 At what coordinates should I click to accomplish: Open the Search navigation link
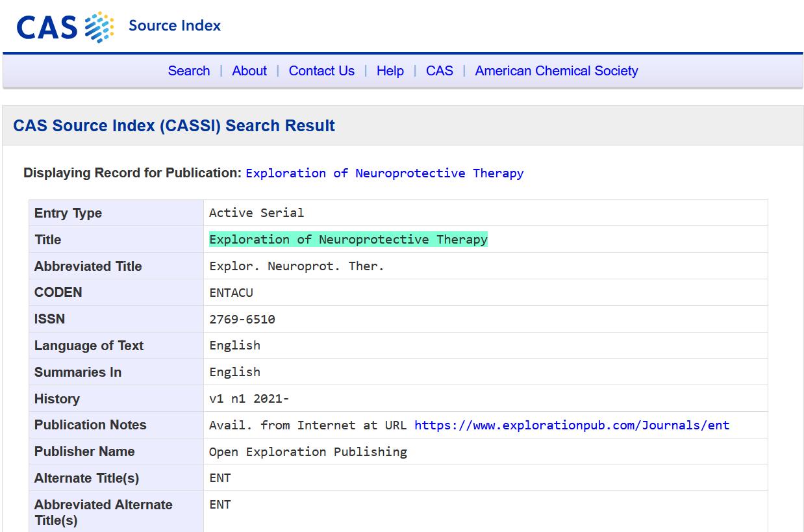click(189, 71)
